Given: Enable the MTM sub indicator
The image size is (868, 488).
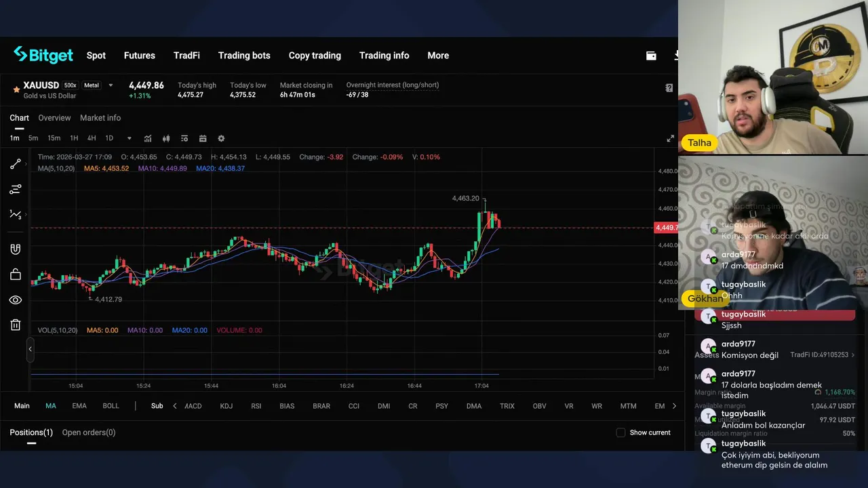Looking at the screenshot, I should (628, 406).
